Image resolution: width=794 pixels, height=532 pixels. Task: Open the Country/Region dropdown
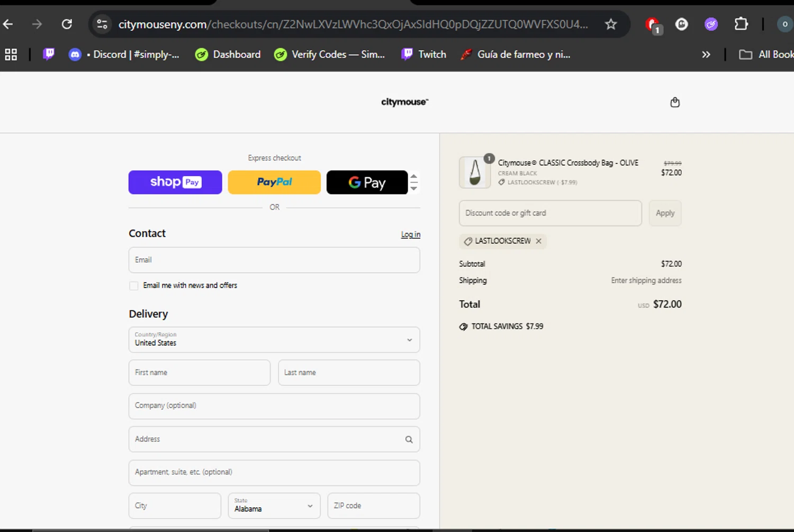coord(274,339)
